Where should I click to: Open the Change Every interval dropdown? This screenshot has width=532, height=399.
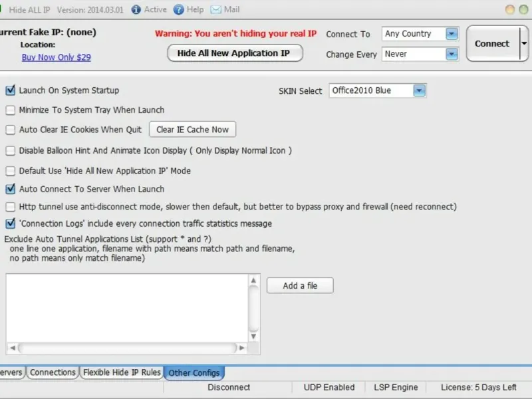(452, 54)
